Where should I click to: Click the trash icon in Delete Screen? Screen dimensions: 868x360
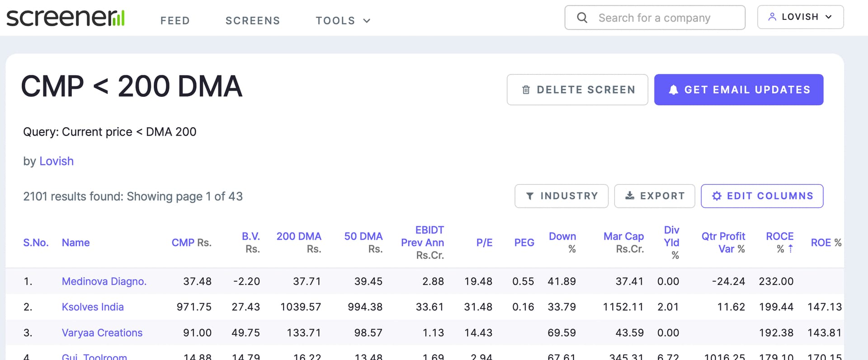point(526,90)
